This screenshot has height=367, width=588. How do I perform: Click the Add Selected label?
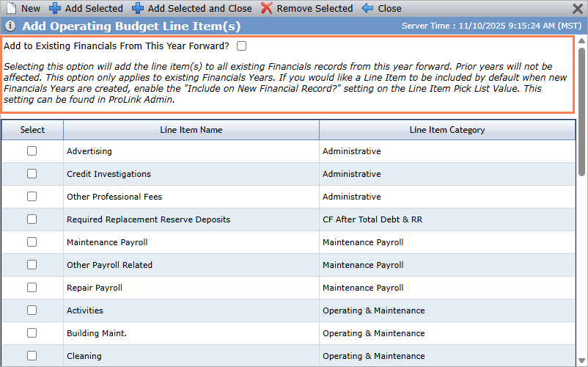coord(94,9)
